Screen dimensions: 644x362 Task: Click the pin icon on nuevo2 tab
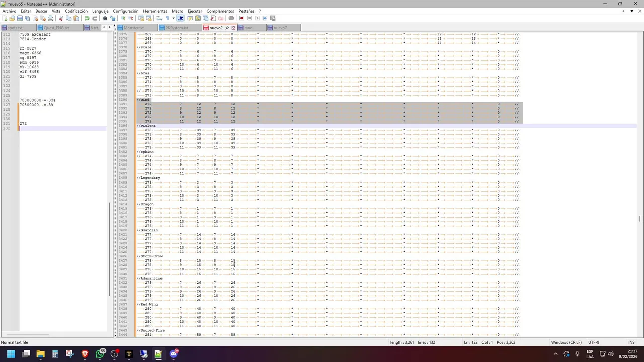[x=227, y=28]
